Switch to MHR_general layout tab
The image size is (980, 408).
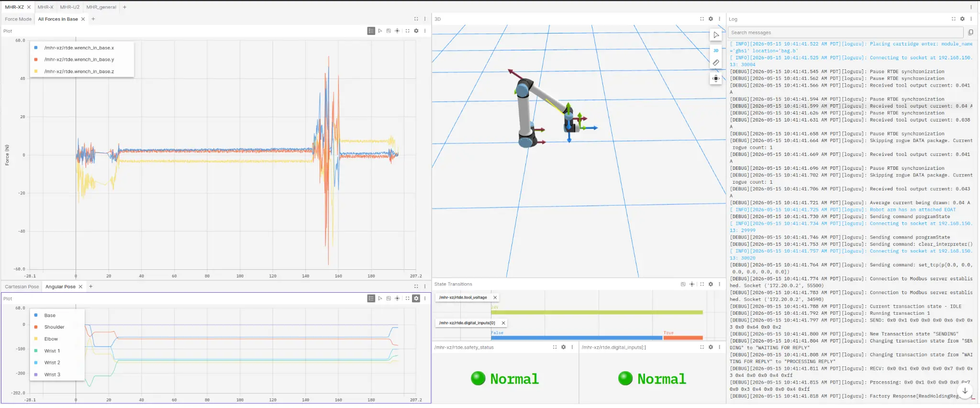101,7
